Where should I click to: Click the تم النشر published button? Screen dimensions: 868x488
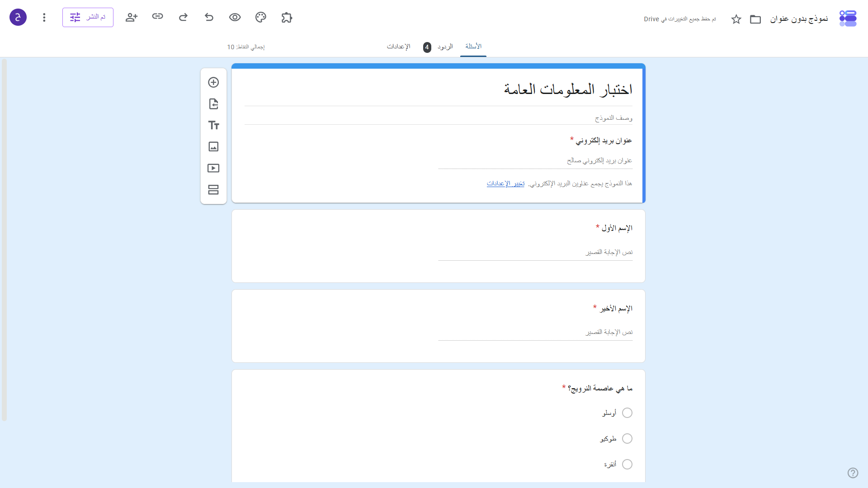[x=88, y=17]
